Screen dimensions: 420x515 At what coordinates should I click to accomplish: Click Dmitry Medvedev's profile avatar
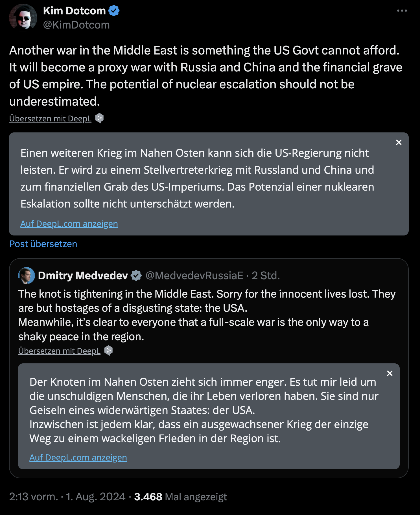coord(27,276)
